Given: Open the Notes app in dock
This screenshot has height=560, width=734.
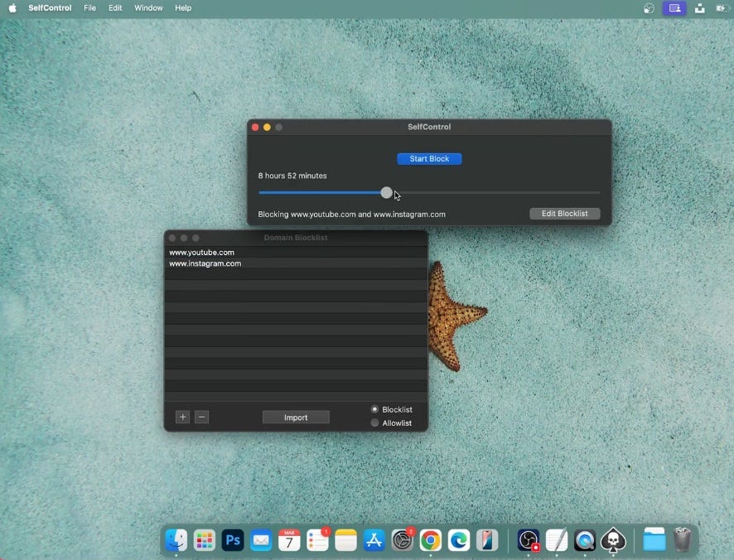Looking at the screenshot, I should (346, 540).
